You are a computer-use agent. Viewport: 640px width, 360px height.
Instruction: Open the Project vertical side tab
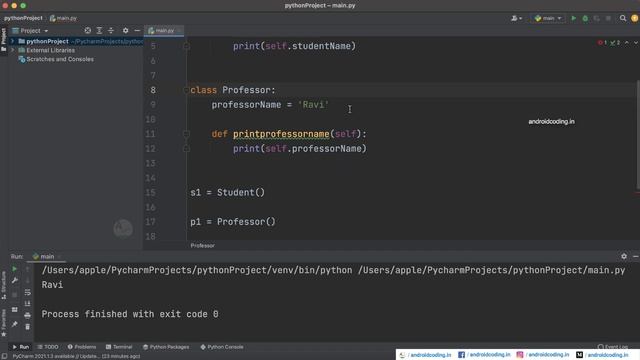pos(4,40)
